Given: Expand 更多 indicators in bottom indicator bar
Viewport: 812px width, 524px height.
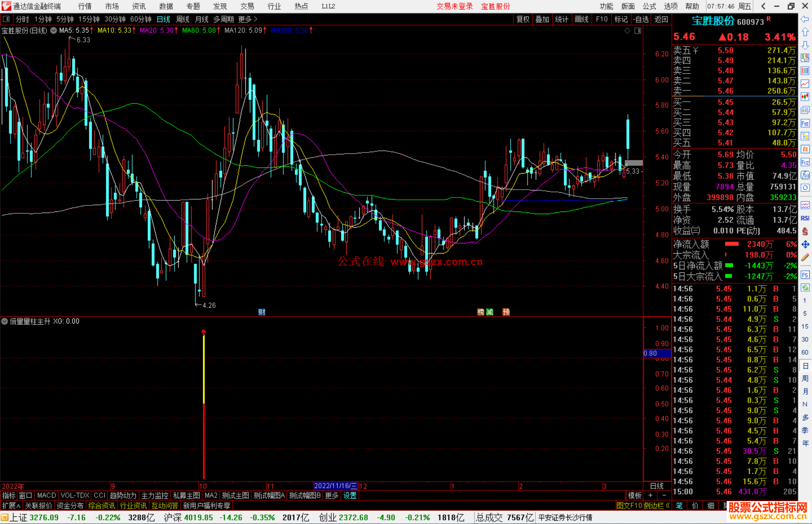Looking at the screenshot, I should click(332, 495).
